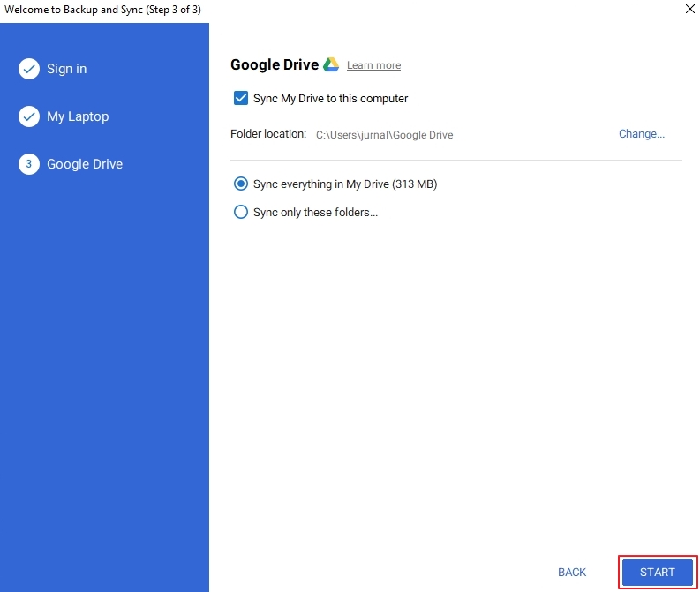Screen dimensions: 700x592
Task: Choose Sync only these folders option
Action: [241, 212]
